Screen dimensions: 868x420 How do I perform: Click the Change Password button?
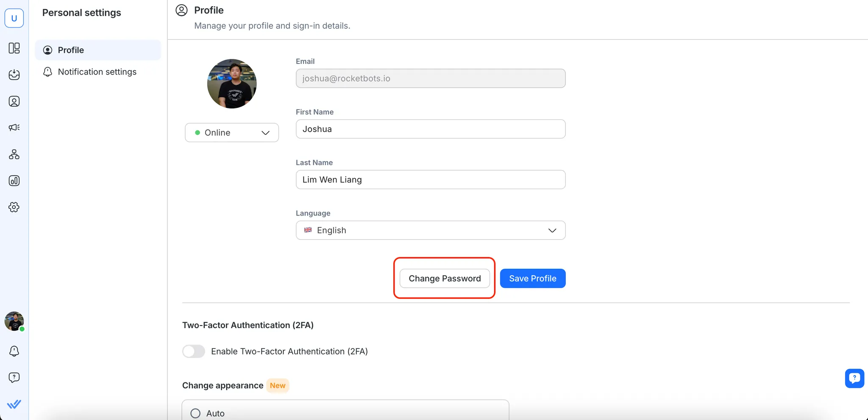tap(445, 279)
